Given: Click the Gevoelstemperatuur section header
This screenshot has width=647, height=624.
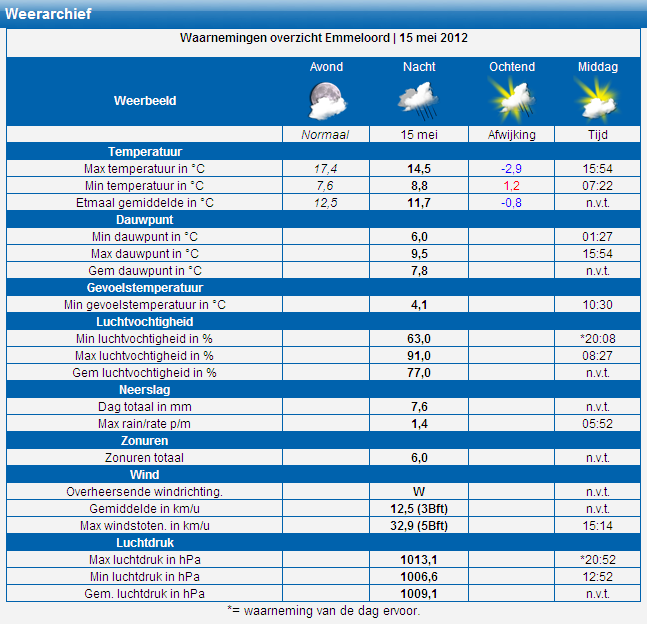Looking at the screenshot, I should pos(145,288).
